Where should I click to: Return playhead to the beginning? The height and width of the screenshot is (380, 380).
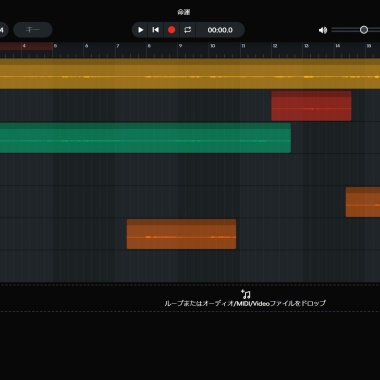155,30
